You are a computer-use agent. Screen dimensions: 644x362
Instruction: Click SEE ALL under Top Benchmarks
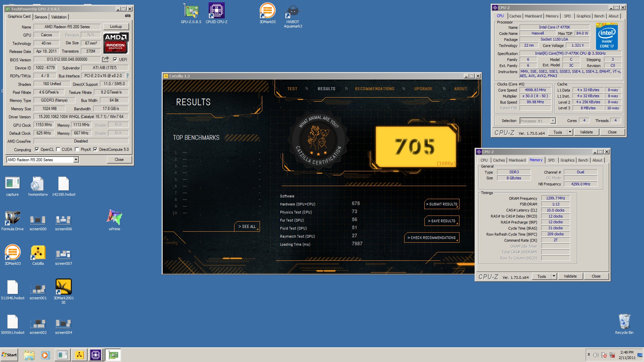tap(247, 227)
